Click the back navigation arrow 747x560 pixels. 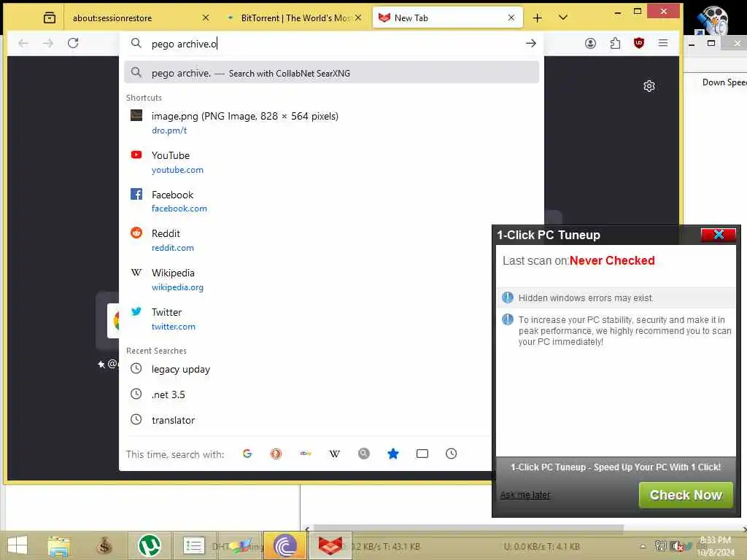23,43
